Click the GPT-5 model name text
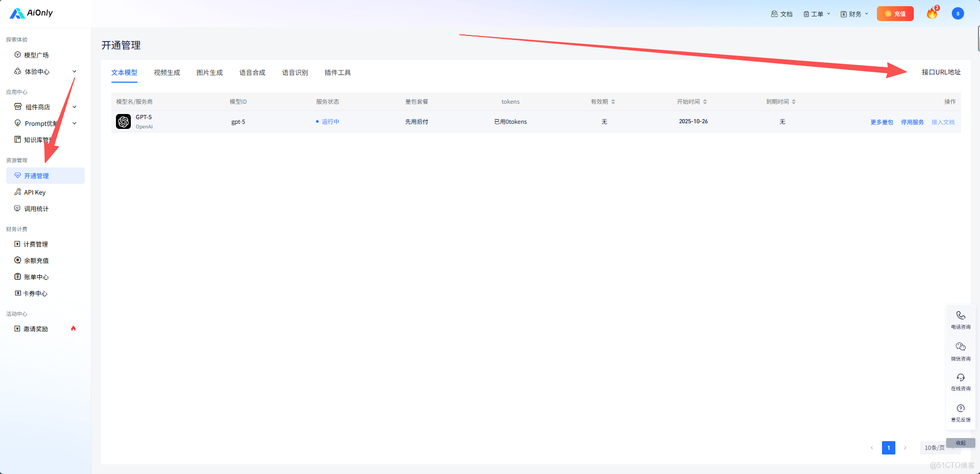This screenshot has height=474, width=980. 144,117
